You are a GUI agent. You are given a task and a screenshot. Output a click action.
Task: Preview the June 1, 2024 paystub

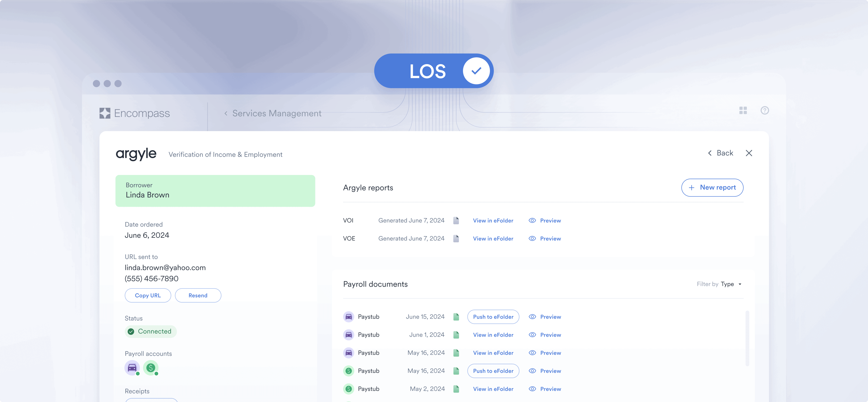click(545, 335)
